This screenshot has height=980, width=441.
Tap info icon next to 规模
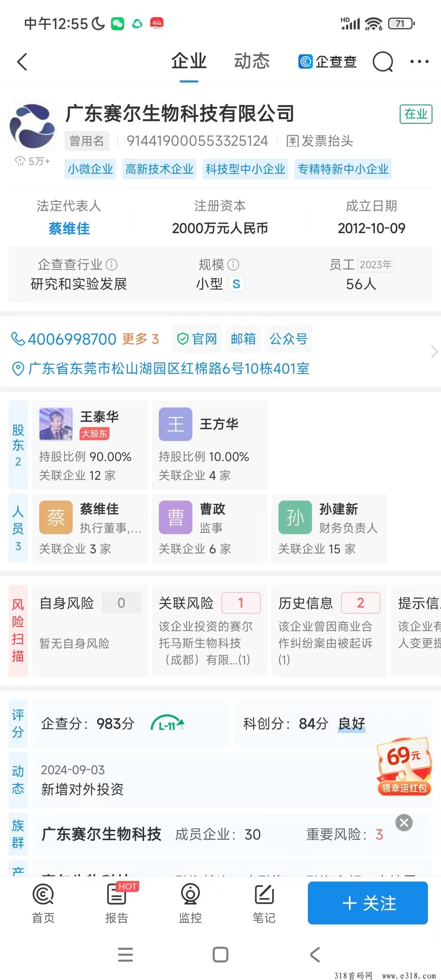pyautogui.click(x=233, y=265)
